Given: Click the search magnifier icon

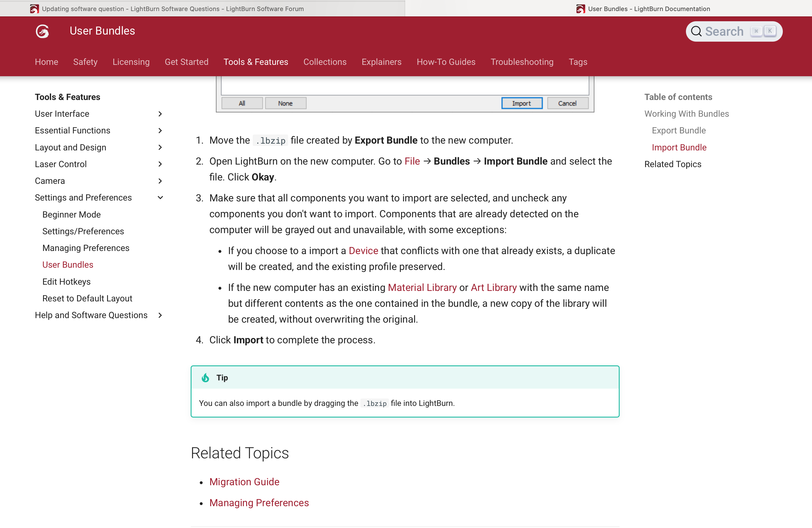Looking at the screenshot, I should (696, 31).
